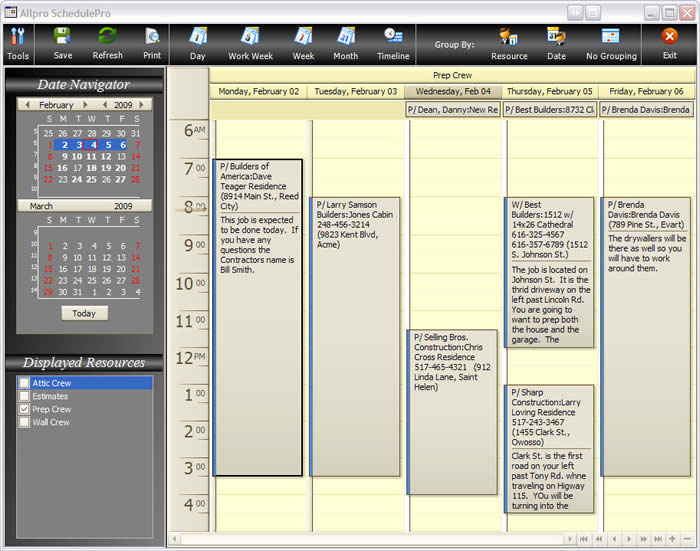Jump to last resource navigation arrow
The width and height of the screenshot is (700, 551).
click(x=658, y=539)
